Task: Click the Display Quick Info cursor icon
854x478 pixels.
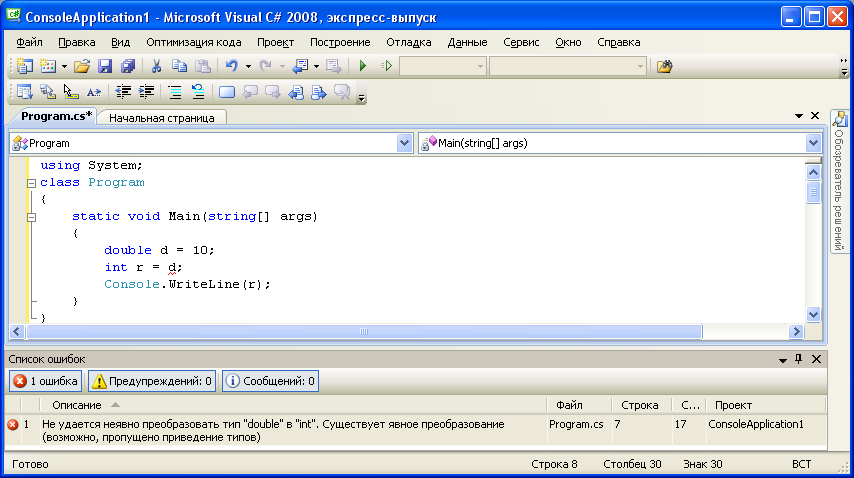Action: (x=71, y=92)
